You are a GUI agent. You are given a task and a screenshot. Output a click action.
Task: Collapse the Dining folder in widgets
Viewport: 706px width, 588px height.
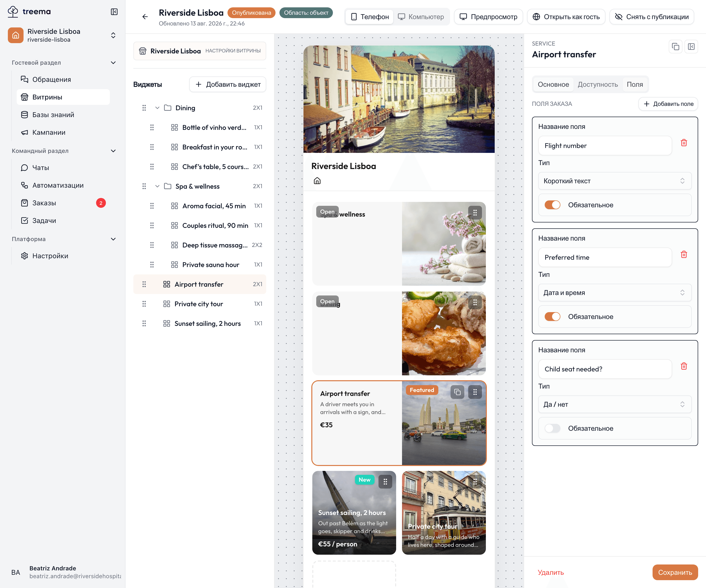[157, 108]
